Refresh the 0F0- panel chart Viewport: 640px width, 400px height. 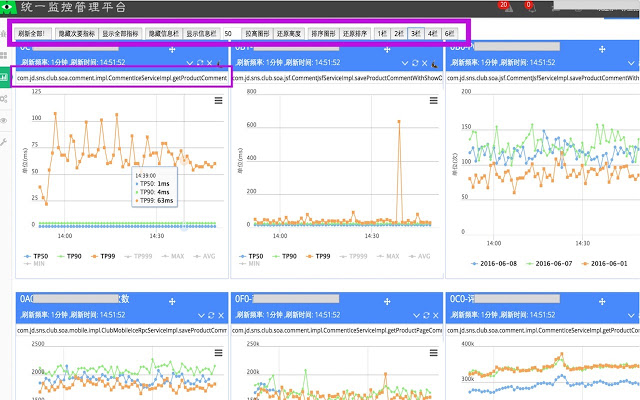(426, 315)
